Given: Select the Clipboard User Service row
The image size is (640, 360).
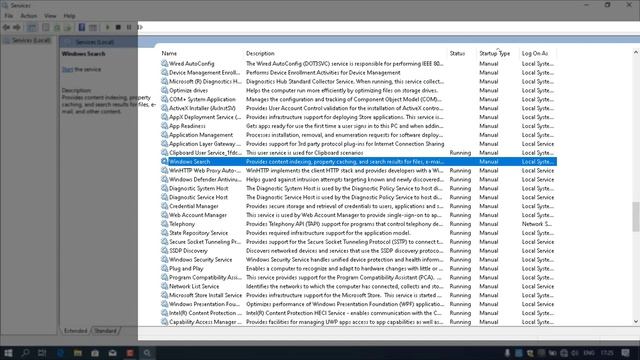Looking at the screenshot, I should pyautogui.click(x=358, y=153).
